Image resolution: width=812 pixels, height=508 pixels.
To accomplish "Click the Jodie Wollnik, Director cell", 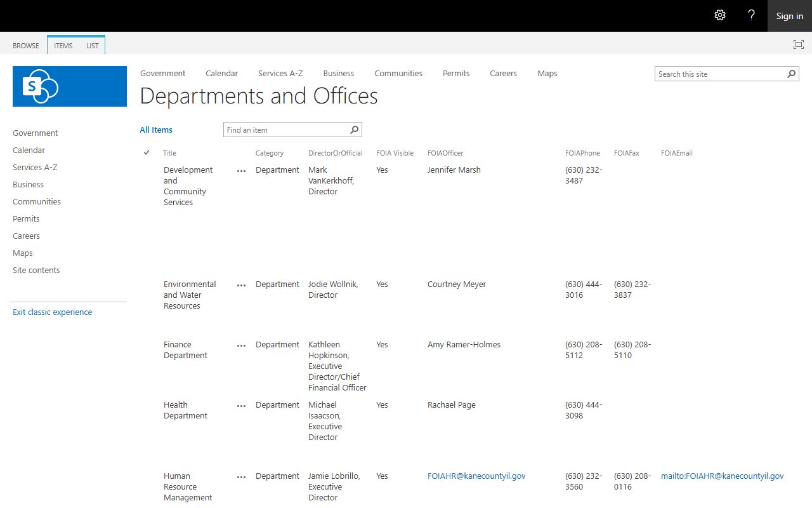I will 333,290.
